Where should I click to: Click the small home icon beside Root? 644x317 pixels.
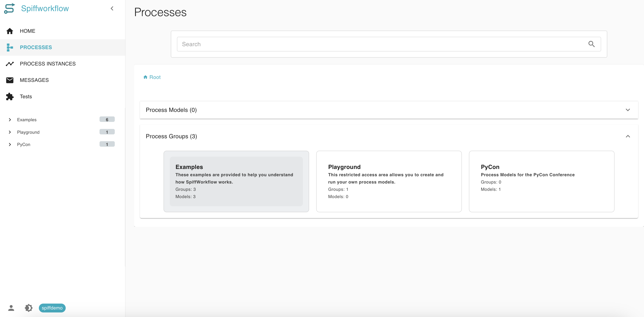point(145,77)
